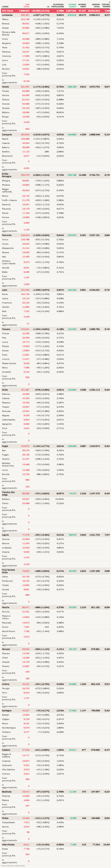Sort table by Tamponi Totali header
111x868 pixels.
pos(96,5)
